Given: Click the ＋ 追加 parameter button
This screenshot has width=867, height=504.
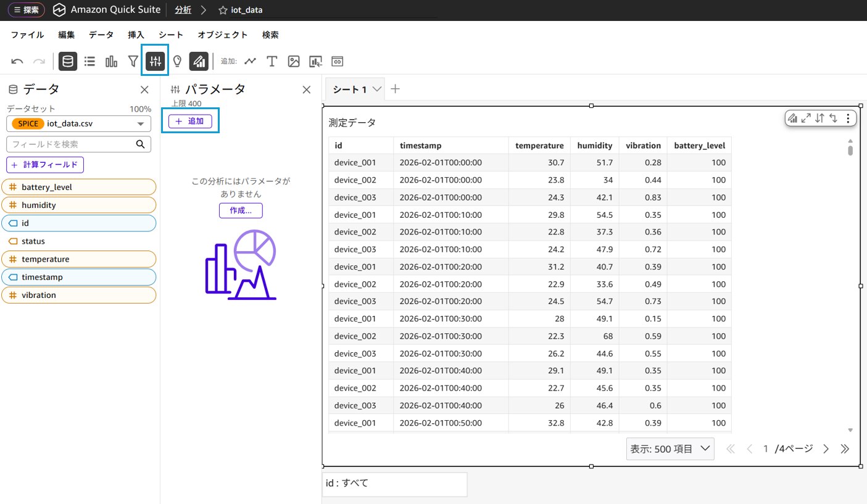Looking at the screenshot, I should (190, 122).
